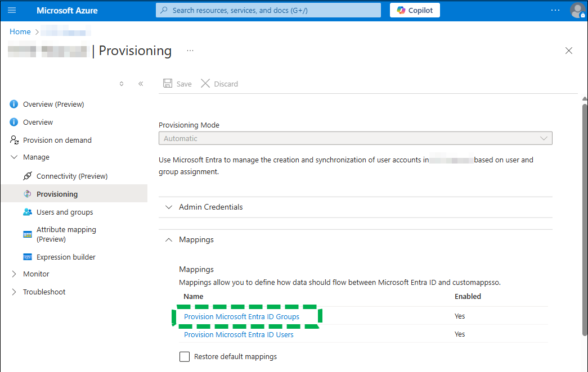The image size is (588, 372).
Task: Click the Discard X icon
Action: click(205, 84)
